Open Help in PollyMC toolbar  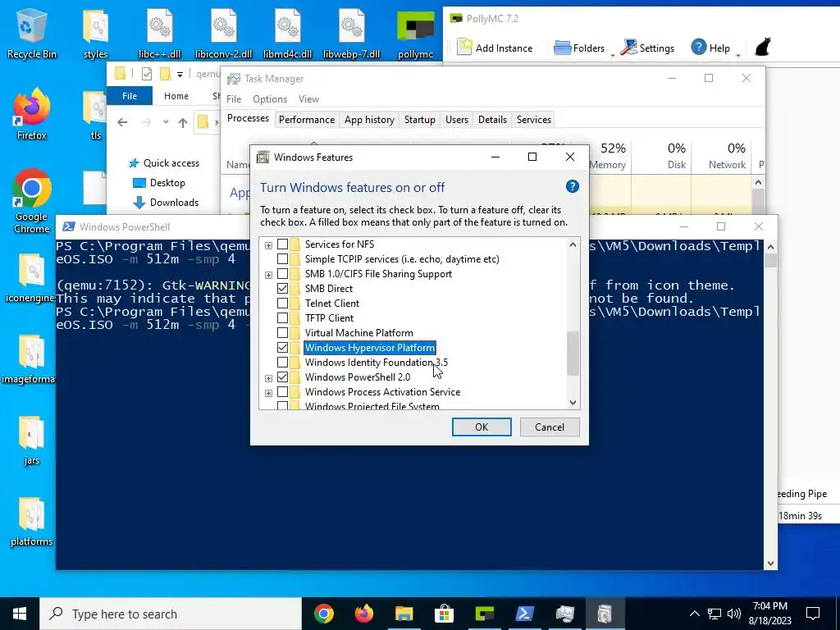(710, 48)
